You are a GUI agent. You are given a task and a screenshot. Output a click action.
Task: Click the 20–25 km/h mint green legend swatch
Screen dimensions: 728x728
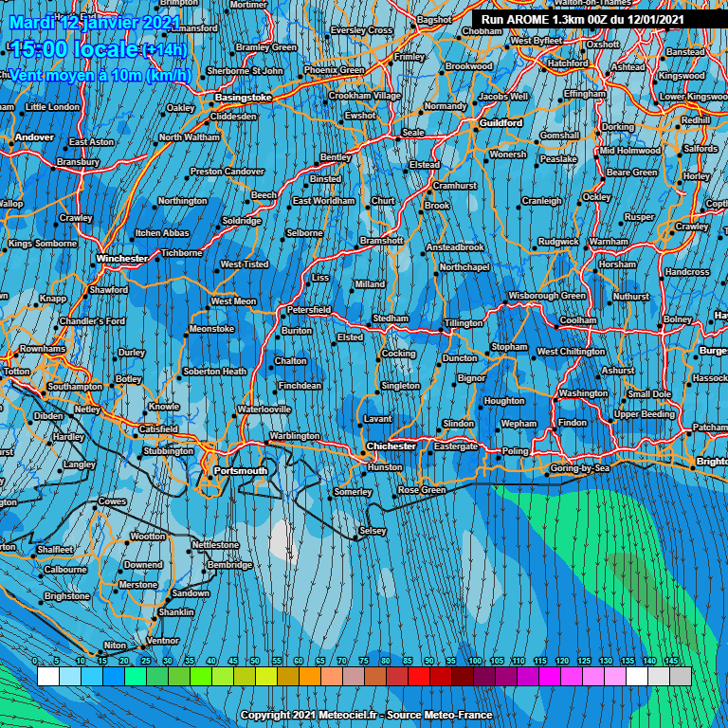tap(136, 676)
